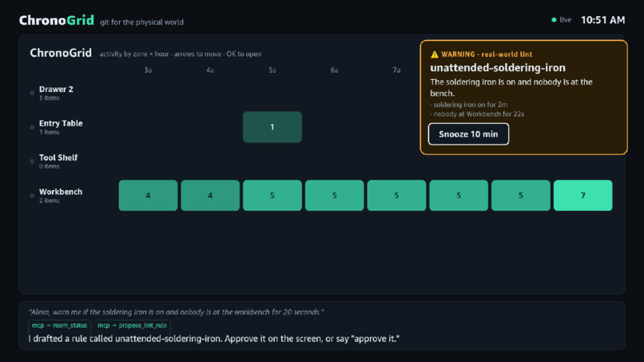Click the 3a hour column header

tap(148, 70)
